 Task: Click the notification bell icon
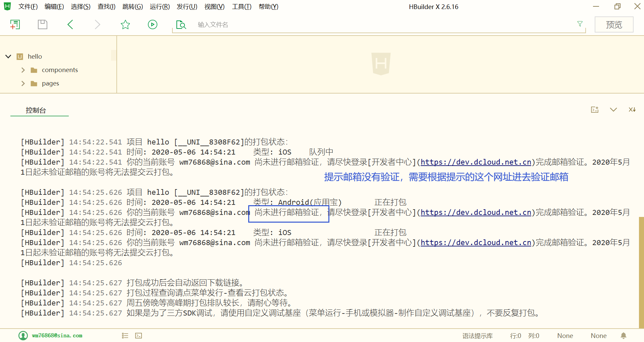pos(624,336)
